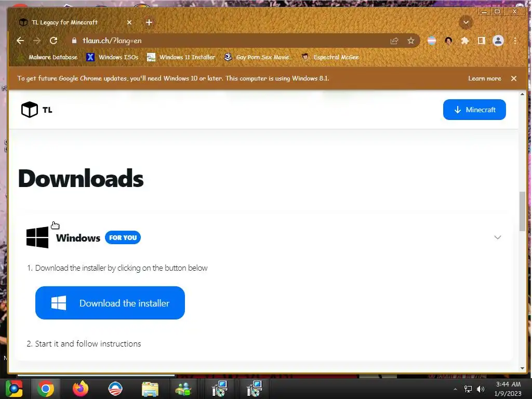Image resolution: width=532 pixels, height=399 pixels.
Task: Click the blue Minecraft download button
Action: [474, 110]
